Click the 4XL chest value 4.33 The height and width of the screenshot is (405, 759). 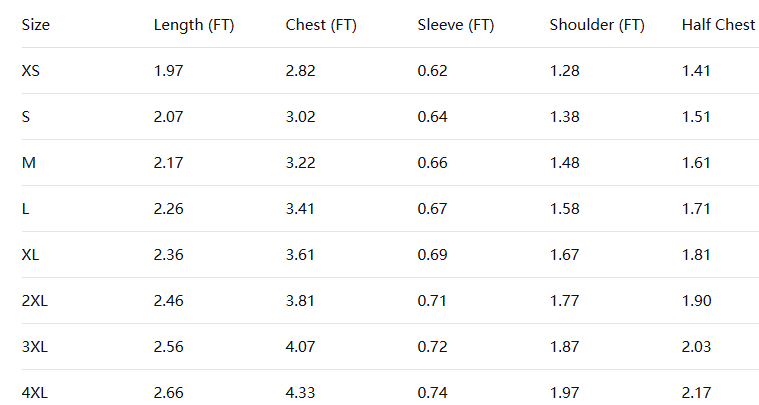(300, 392)
